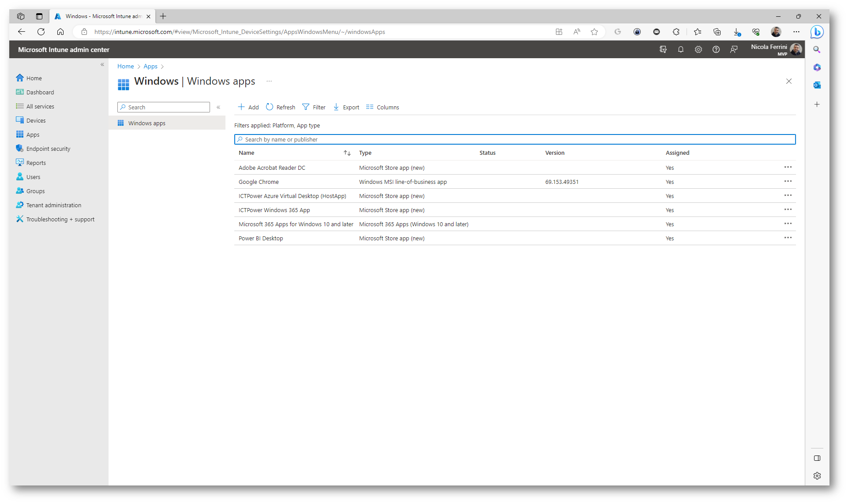Open Nicola Ferrini account menu
Image resolution: width=848 pixels, height=504 pixels.
(776, 49)
